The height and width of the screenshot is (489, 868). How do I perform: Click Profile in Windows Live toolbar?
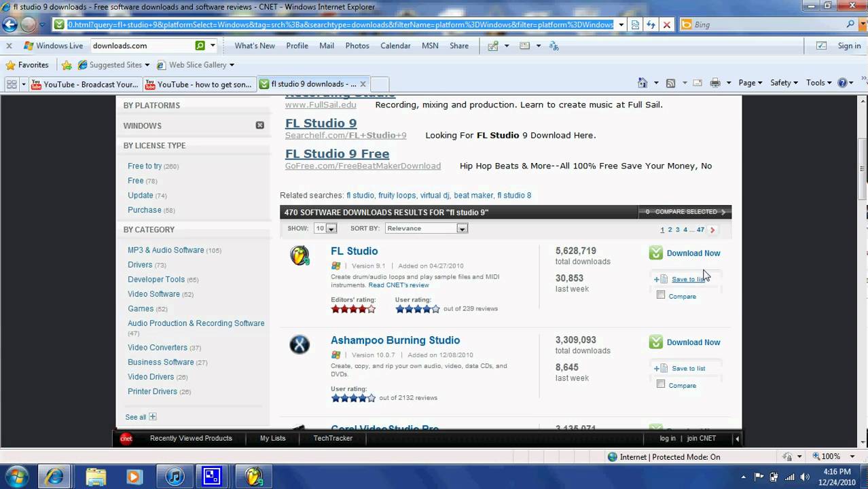click(x=297, y=46)
